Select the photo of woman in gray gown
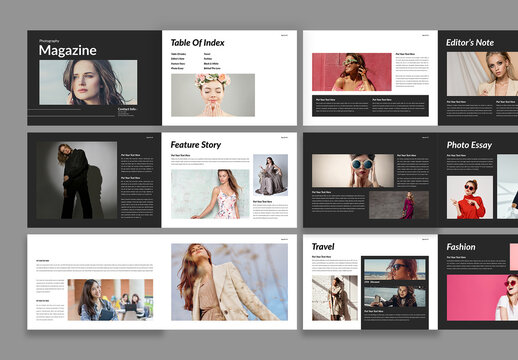The height and width of the screenshot is (360, 518). tap(270, 175)
